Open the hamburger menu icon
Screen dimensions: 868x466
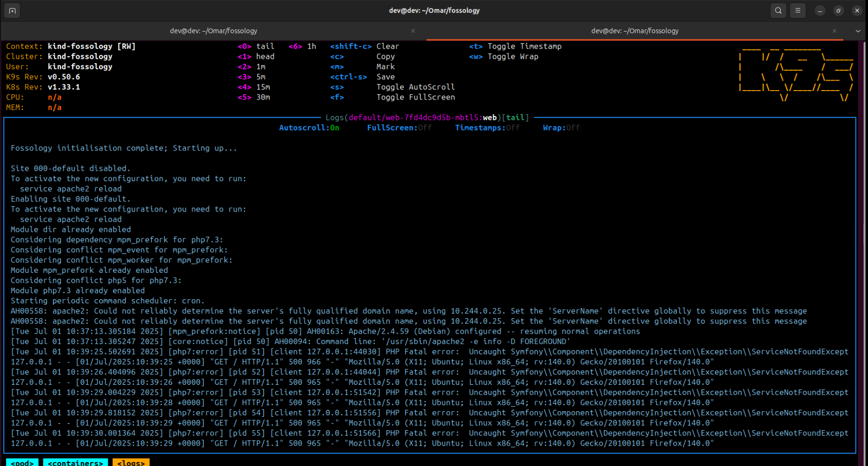coord(798,10)
